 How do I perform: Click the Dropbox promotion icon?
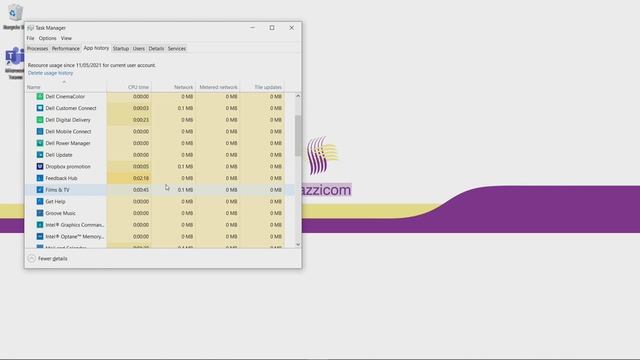pos(40,167)
